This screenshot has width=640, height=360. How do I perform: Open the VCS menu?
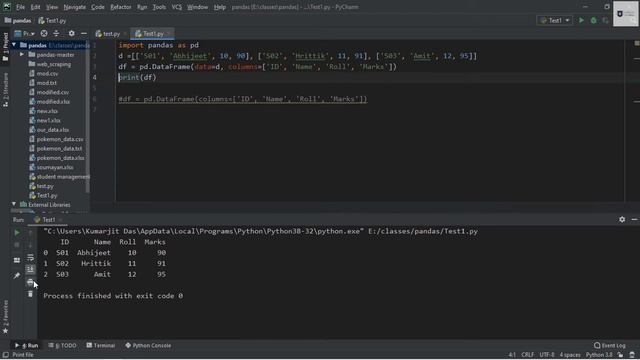[176, 7]
